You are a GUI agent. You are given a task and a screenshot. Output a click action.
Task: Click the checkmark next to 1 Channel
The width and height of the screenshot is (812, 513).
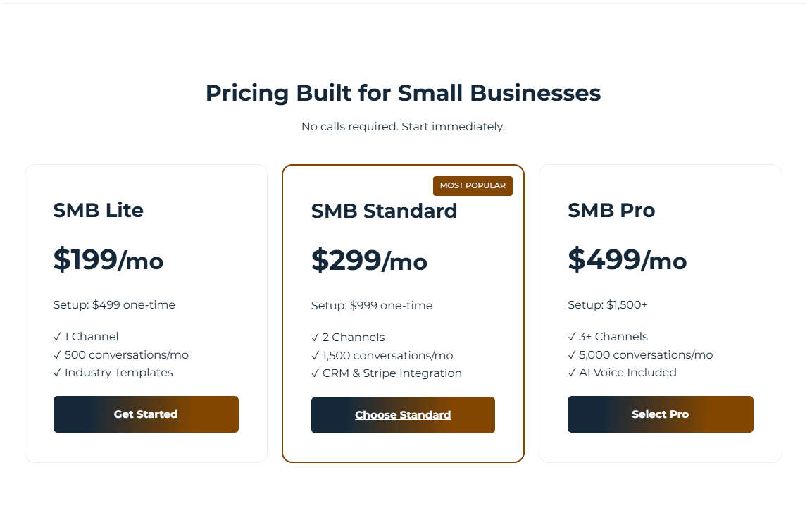[x=58, y=337]
